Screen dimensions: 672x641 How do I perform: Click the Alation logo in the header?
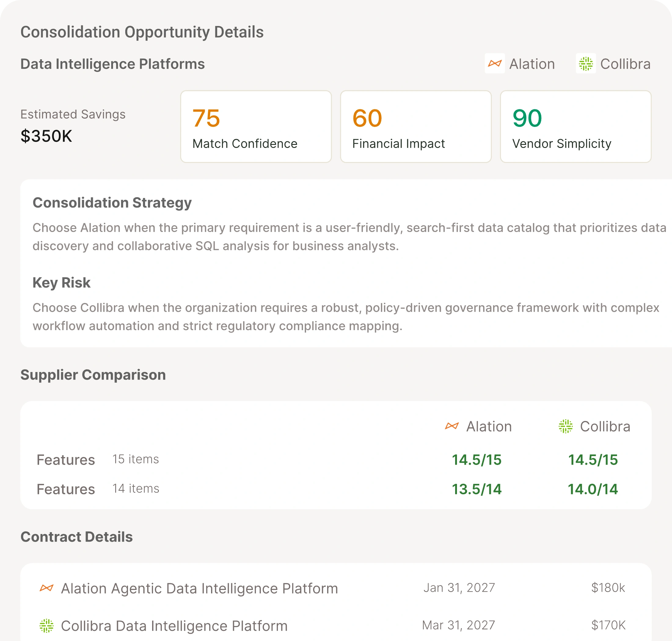(x=495, y=63)
